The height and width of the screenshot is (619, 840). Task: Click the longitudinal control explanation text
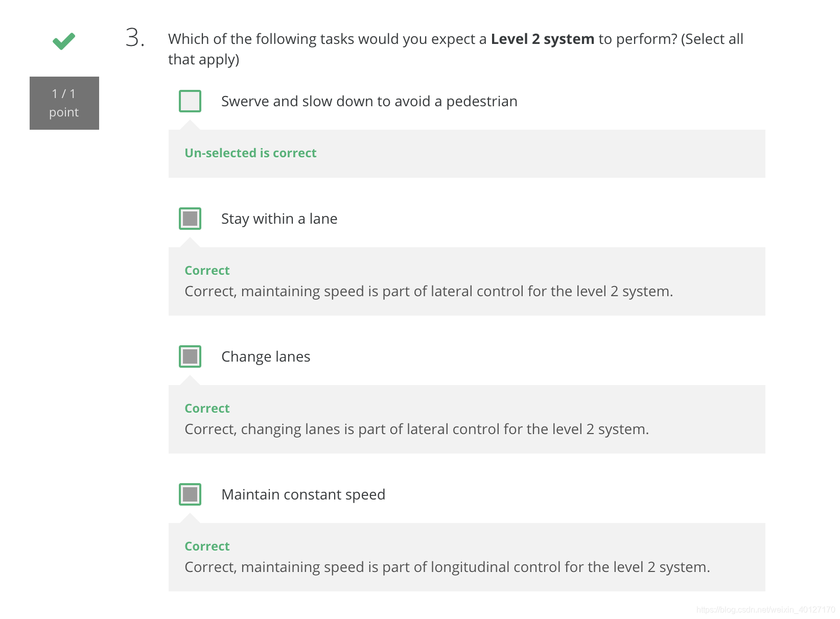(x=448, y=567)
